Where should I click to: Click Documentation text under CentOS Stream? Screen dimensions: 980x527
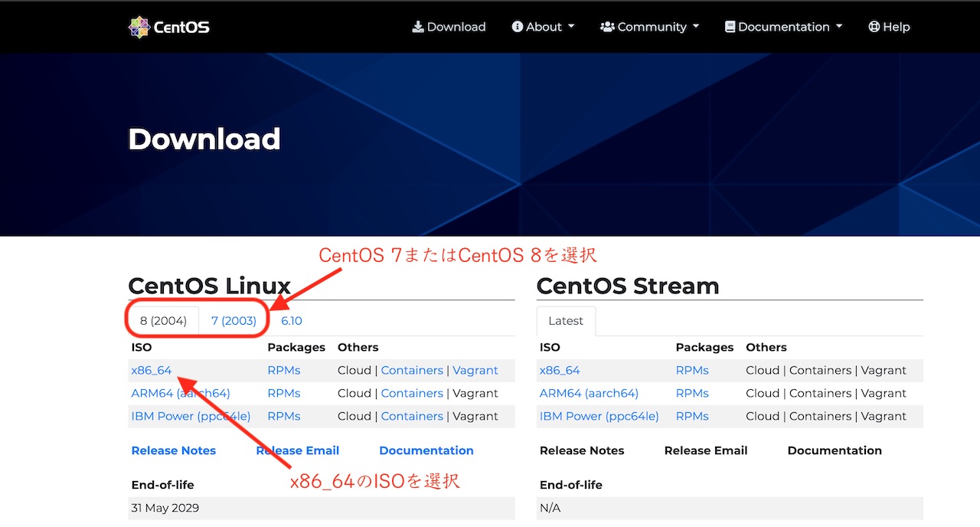pyautogui.click(x=835, y=450)
